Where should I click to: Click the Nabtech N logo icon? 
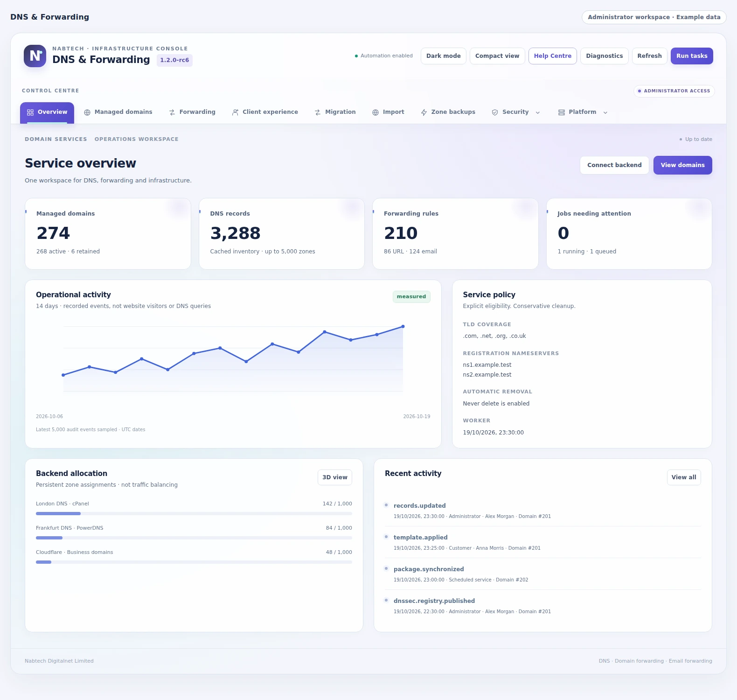pos(35,56)
